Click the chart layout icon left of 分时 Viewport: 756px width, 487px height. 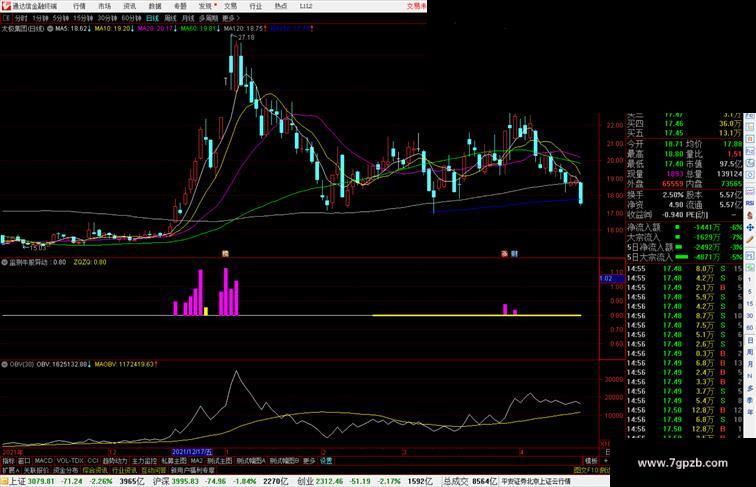[6, 18]
